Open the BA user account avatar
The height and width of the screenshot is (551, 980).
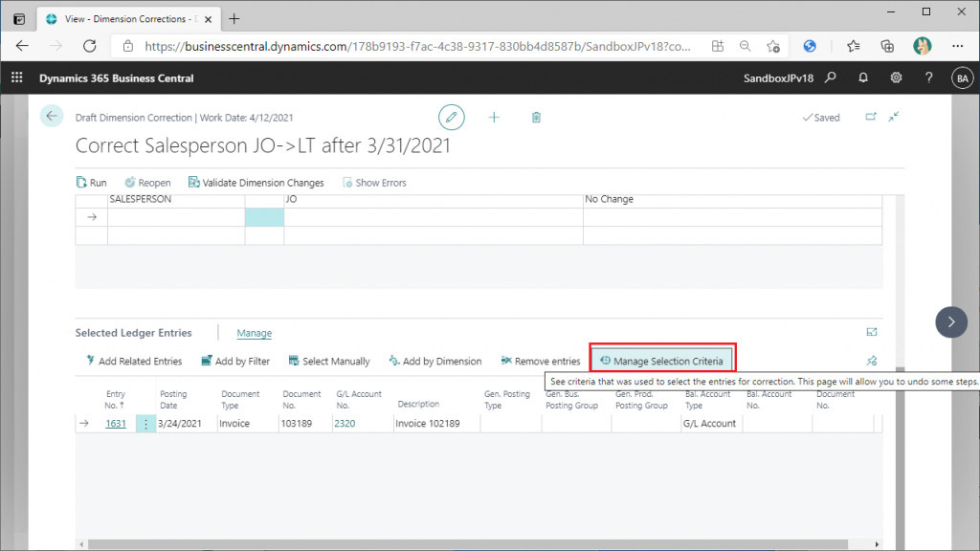963,78
